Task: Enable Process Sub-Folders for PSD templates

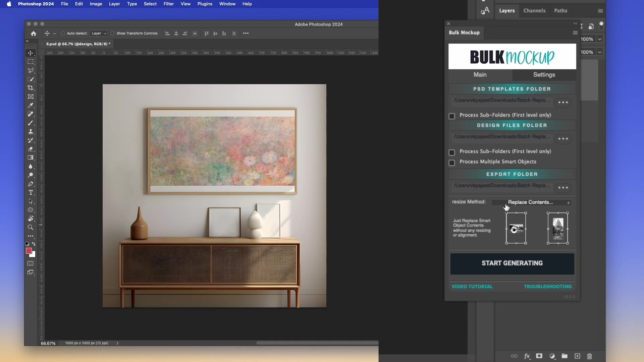Action: click(x=451, y=116)
